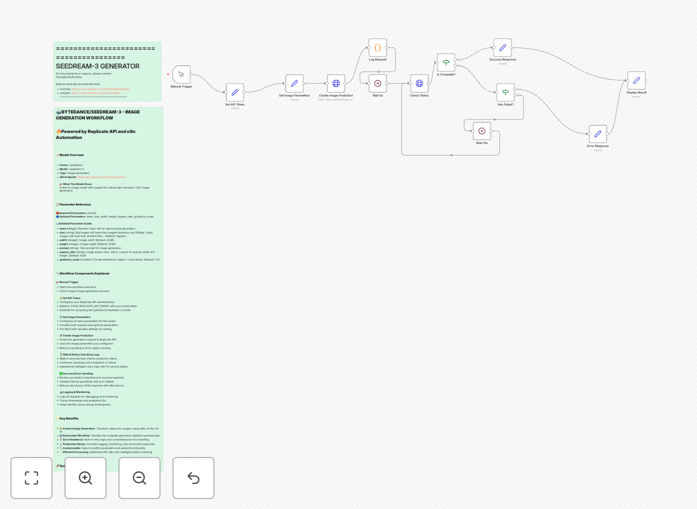Screen dimensions: 697x509
Task: Select the Is Complete? if node
Action: pyautogui.click(x=446, y=63)
